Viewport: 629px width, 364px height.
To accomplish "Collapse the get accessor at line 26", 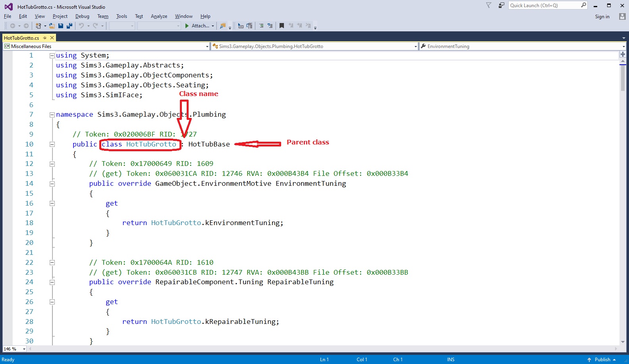I will click(52, 302).
